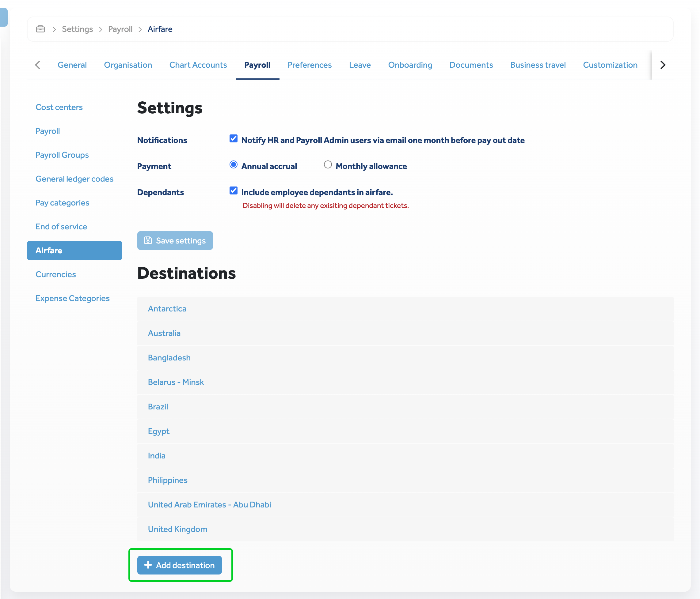This screenshot has width=700, height=599.
Task: Select End of service in the sidebar
Action: click(61, 226)
